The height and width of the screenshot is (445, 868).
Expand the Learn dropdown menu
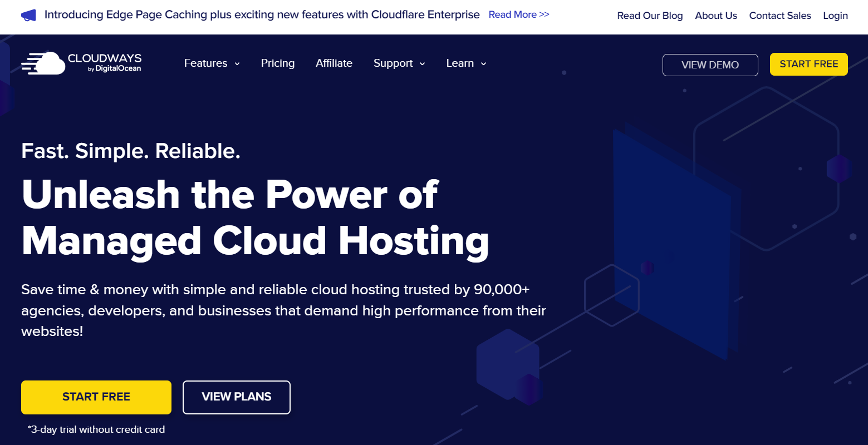pos(467,63)
